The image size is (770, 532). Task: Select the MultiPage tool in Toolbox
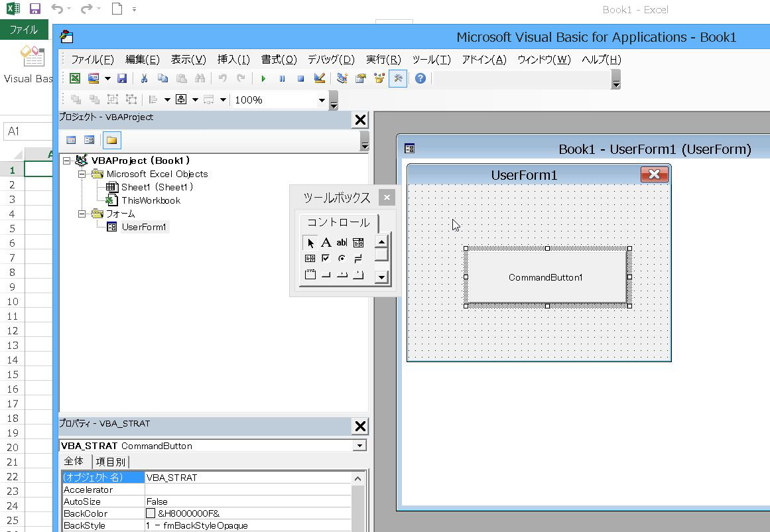click(359, 275)
